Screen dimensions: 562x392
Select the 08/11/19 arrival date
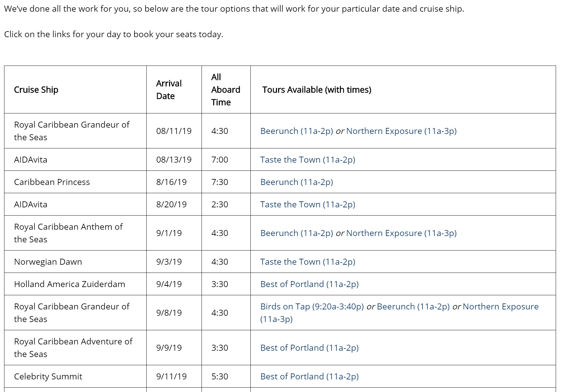pos(174,131)
